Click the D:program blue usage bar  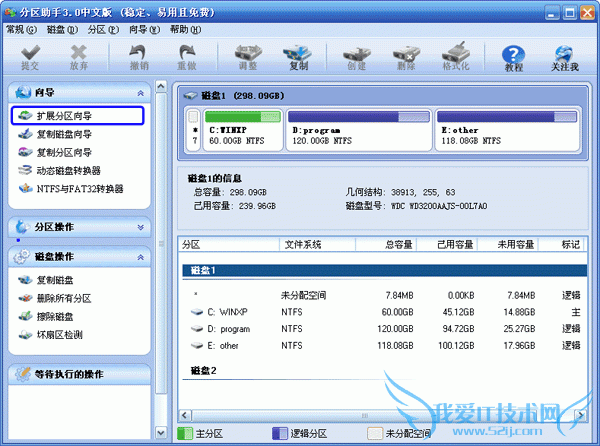[x=359, y=116]
